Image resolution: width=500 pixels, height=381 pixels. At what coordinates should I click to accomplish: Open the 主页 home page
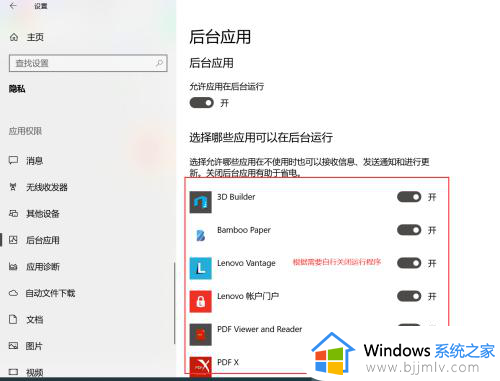pyautogui.click(x=35, y=37)
